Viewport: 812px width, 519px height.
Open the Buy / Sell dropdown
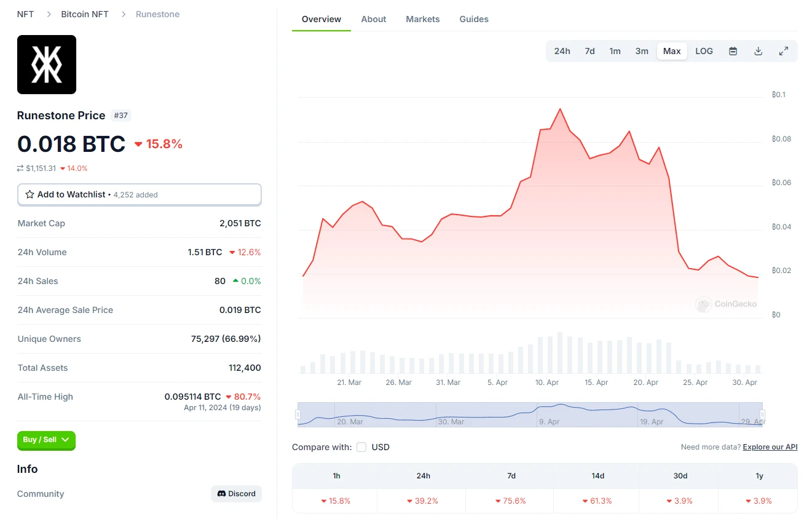46,440
